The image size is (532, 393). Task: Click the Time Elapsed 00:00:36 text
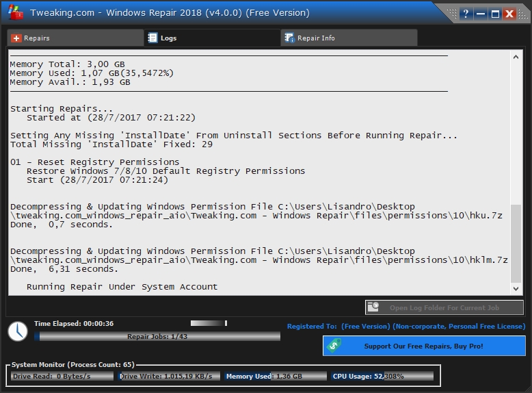[x=74, y=323]
